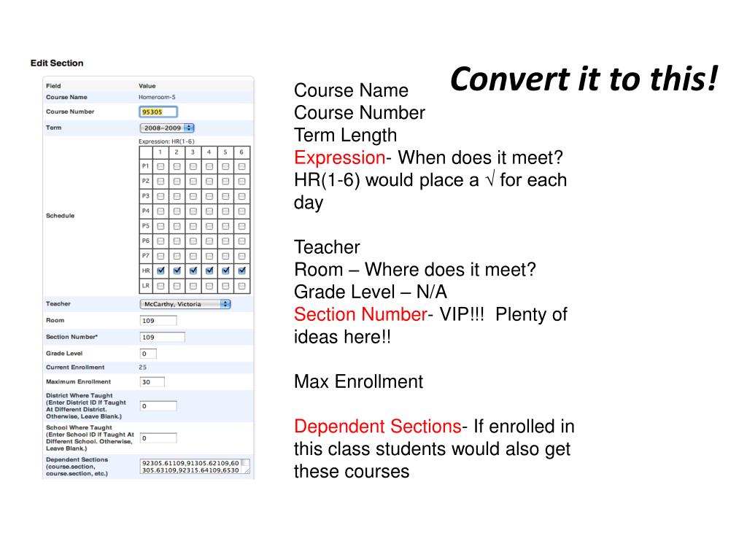
Task: Click the Grade Level input field
Action: point(148,354)
